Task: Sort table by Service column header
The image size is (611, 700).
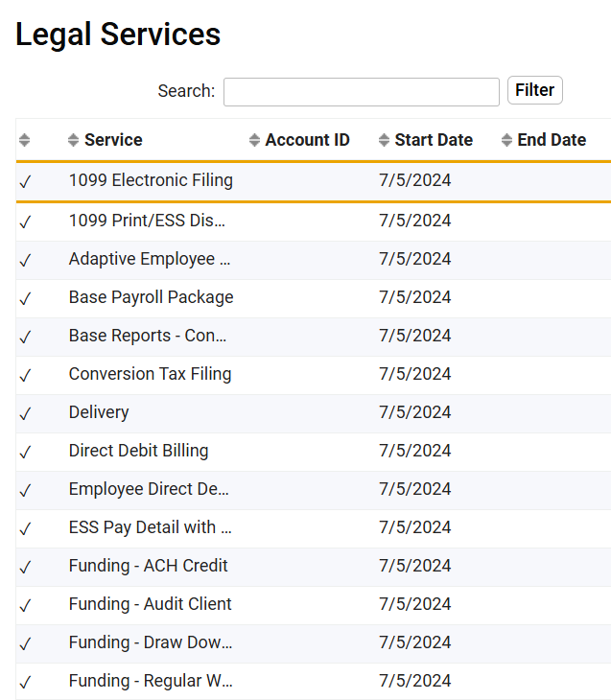Action: tap(113, 140)
